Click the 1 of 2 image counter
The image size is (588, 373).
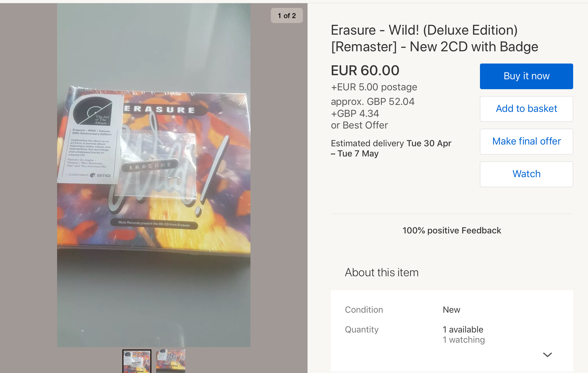(x=287, y=15)
